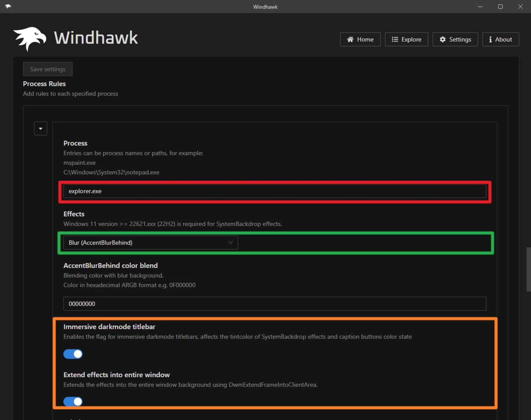Maximize the Windhawk window
This screenshot has height=420, width=531.
coord(500,7)
